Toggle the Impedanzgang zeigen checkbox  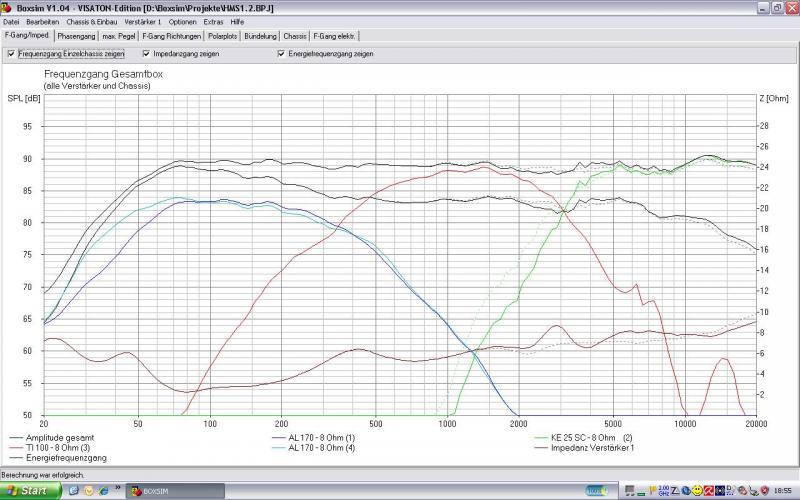(x=146, y=53)
